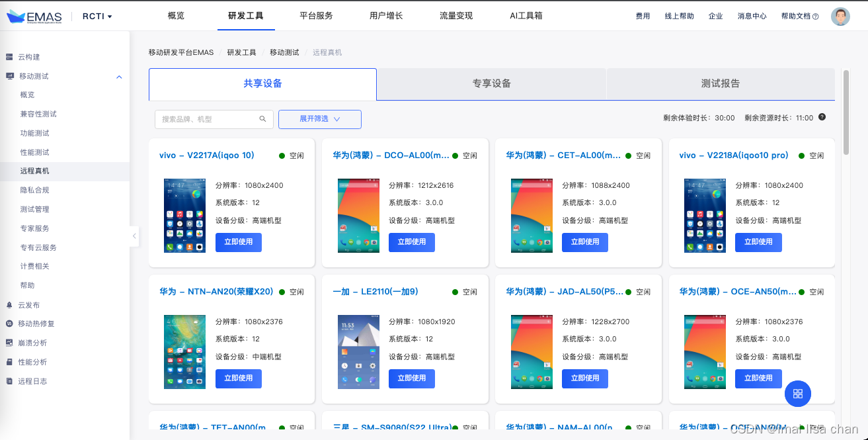Open 帮助 in sidebar
The image size is (868, 440).
pos(27,285)
